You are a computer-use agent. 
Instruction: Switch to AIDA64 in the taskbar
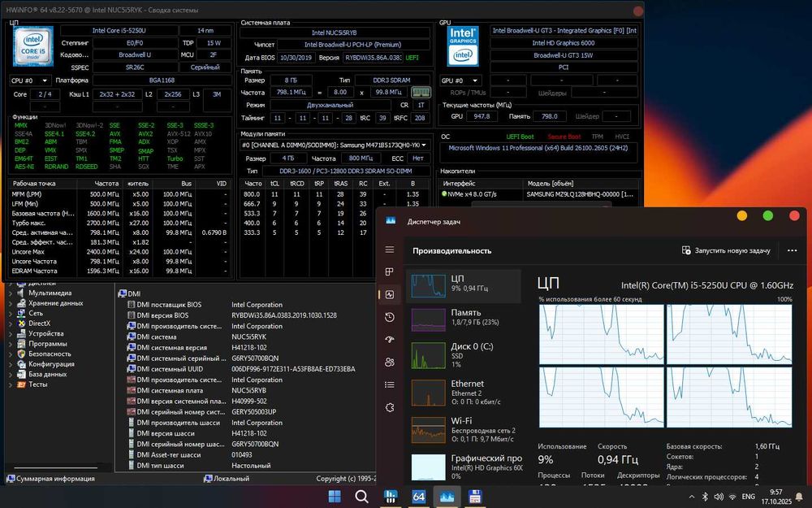tap(418, 497)
